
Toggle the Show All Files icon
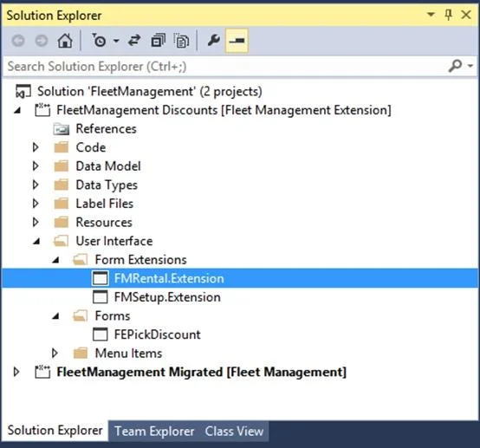pos(182,41)
